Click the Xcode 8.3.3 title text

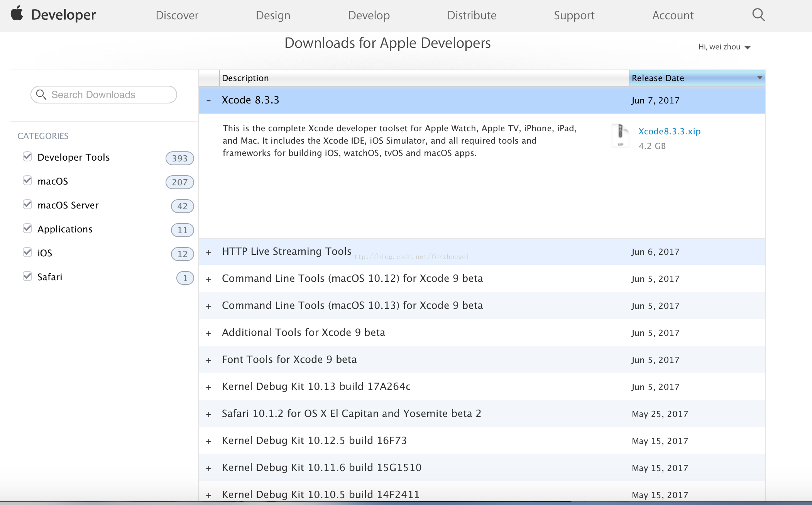pos(250,100)
